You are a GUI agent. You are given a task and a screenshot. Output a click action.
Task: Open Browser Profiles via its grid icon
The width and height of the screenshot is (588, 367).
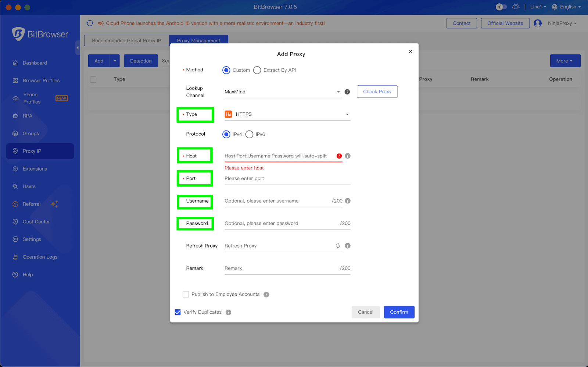tap(15, 81)
